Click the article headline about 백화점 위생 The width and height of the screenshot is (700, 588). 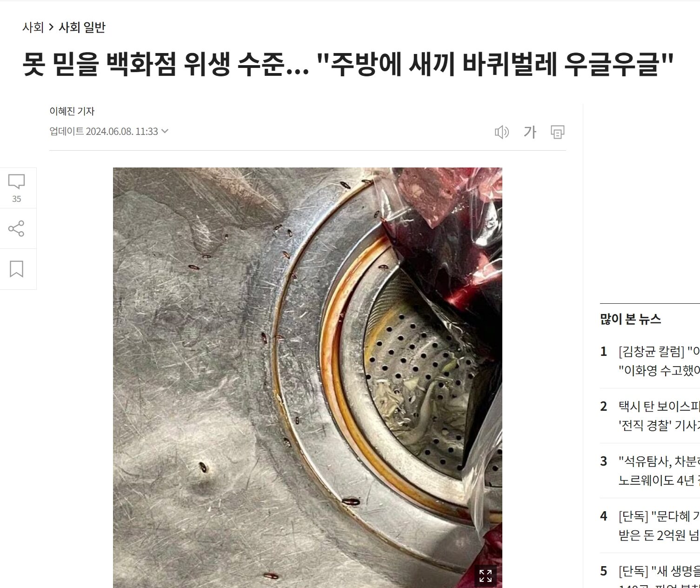(x=348, y=64)
